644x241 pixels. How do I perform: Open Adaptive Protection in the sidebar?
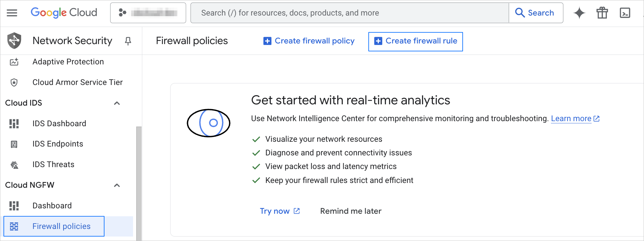(x=68, y=62)
